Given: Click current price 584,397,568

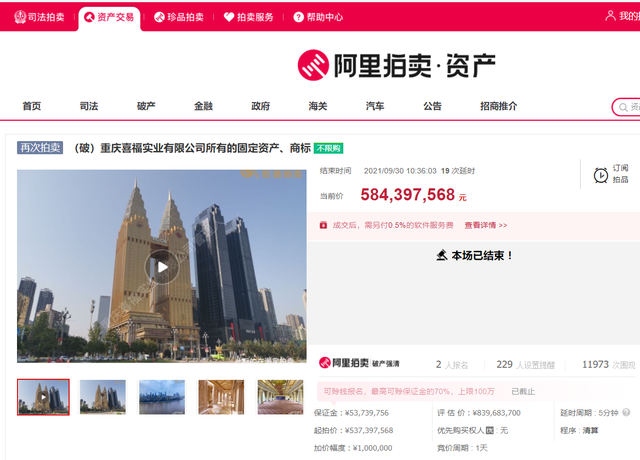Looking at the screenshot, I should pos(407,195).
